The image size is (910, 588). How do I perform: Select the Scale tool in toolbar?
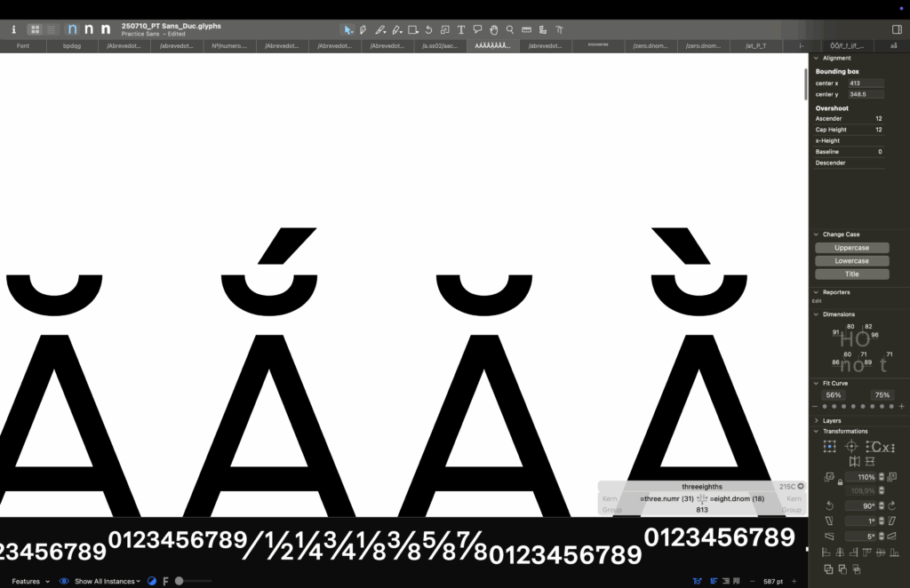[444, 29]
